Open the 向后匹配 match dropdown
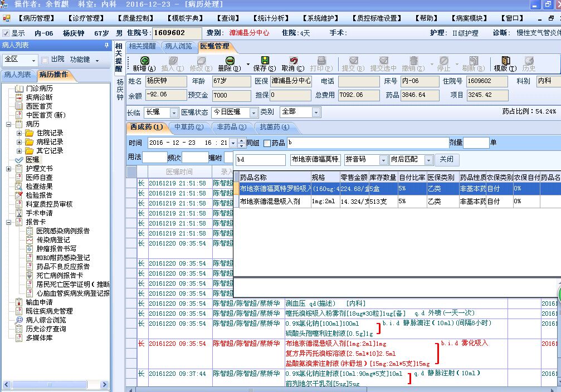Viewport: 561px width, 392px height. [428, 160]
